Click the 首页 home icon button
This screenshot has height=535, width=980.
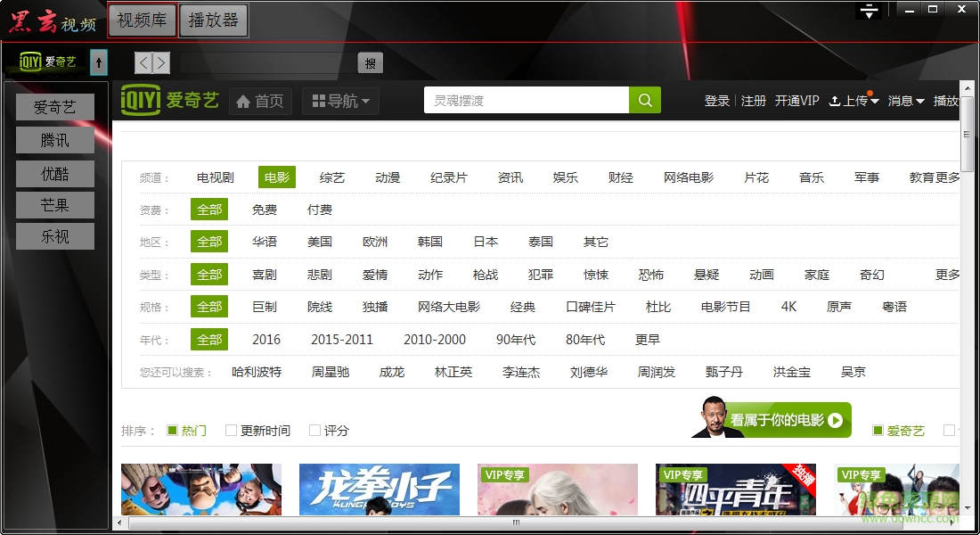click(260, 102)
